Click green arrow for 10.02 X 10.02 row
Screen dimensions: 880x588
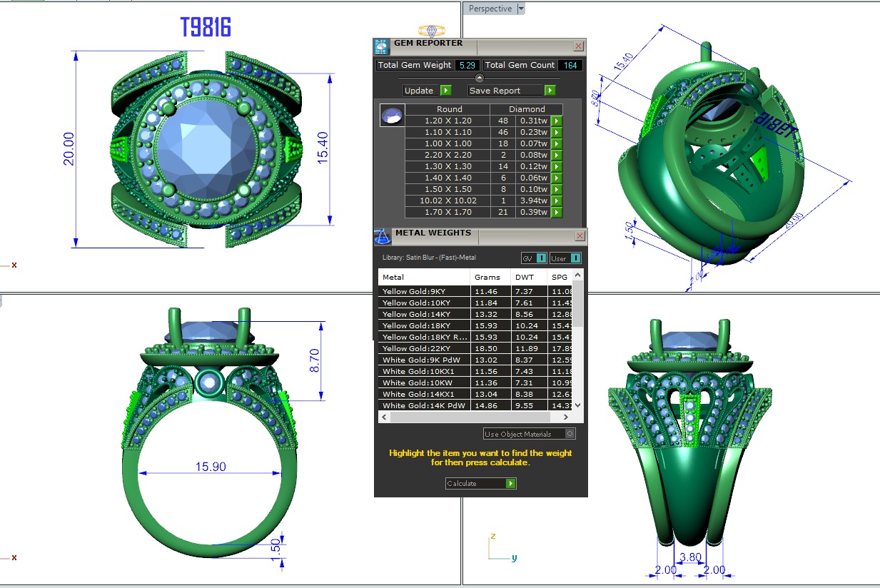[x=557, y=201]
